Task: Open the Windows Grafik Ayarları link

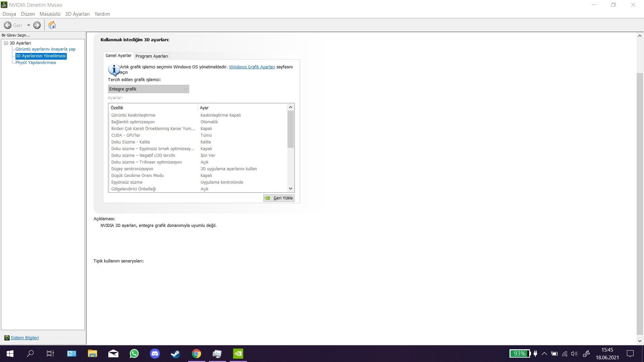Action: point(252,67)
